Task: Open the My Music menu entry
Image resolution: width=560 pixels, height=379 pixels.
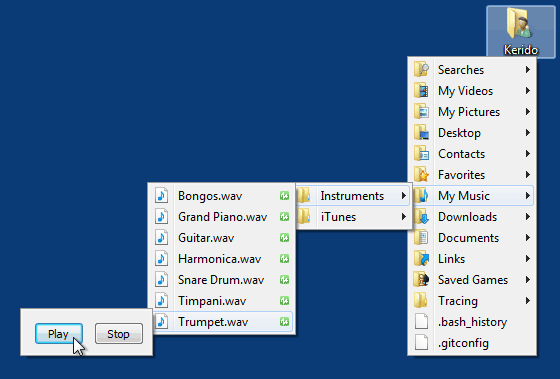Action: tap(472, 196)
